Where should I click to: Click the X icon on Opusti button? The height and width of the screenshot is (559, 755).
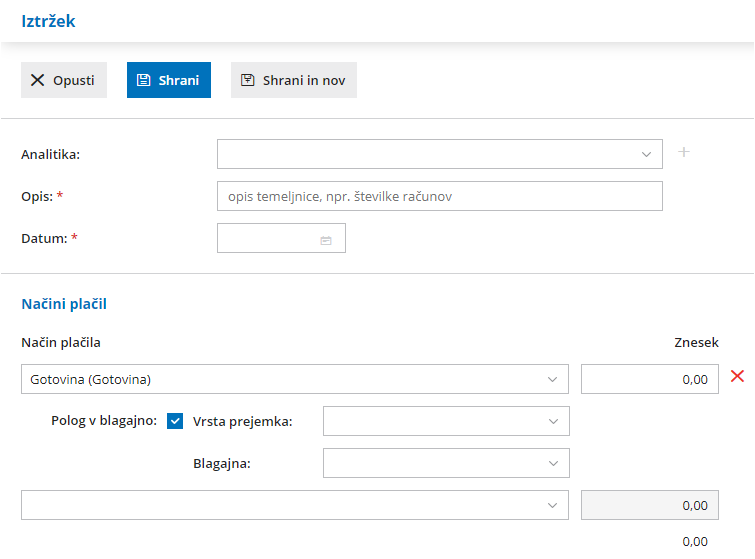click(x=38, y=80)
